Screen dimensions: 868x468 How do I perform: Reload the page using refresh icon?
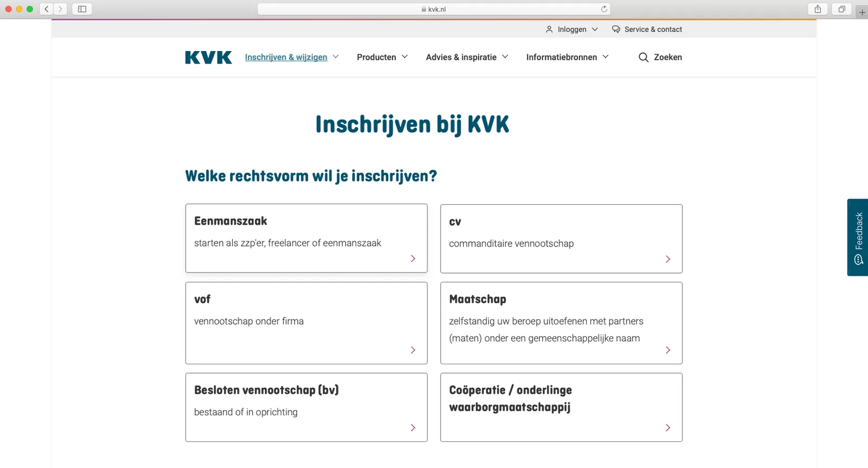coord(604,9)
